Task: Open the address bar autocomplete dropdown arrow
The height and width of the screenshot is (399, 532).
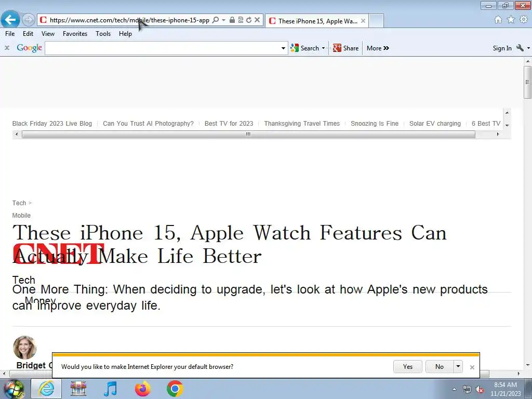Action: click(223, 20)
